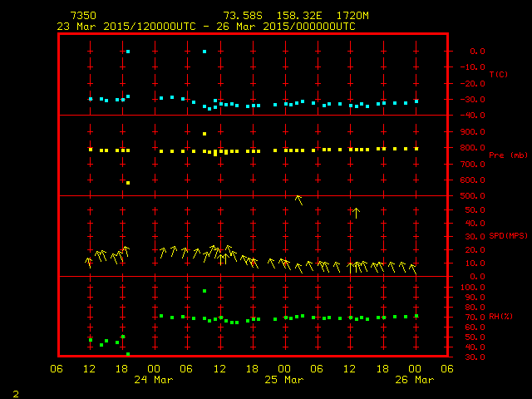Image resolution: width=532 pixels, height=399 pixels.
Task: Click the T(C) temperature axis label
Action: pos(498,75)
